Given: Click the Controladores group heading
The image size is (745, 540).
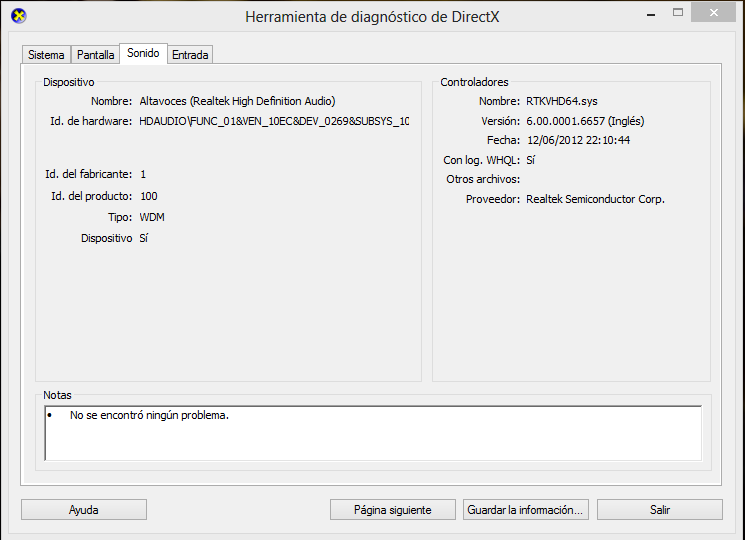Looking at the screenshot, I should tap(474, 82).
